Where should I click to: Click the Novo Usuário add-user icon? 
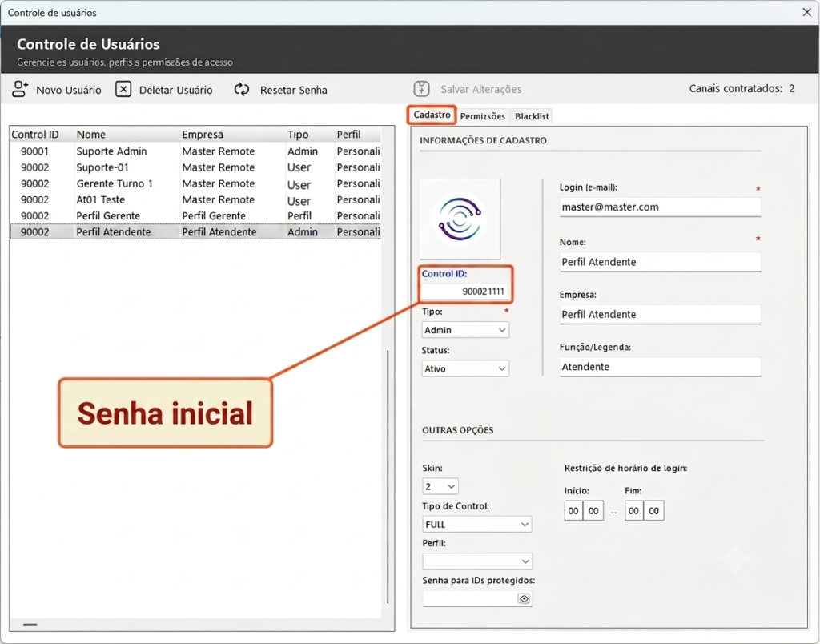20,89
